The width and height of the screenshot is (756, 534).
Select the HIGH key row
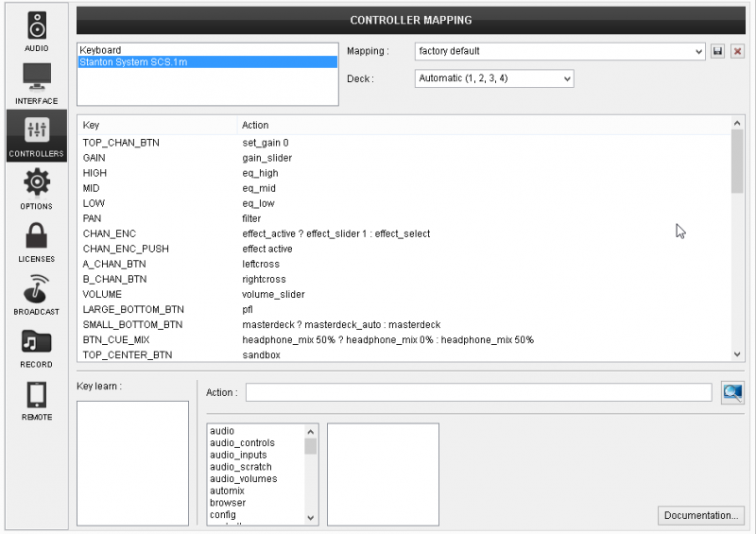pyautogui.click(x=404, y=173)
